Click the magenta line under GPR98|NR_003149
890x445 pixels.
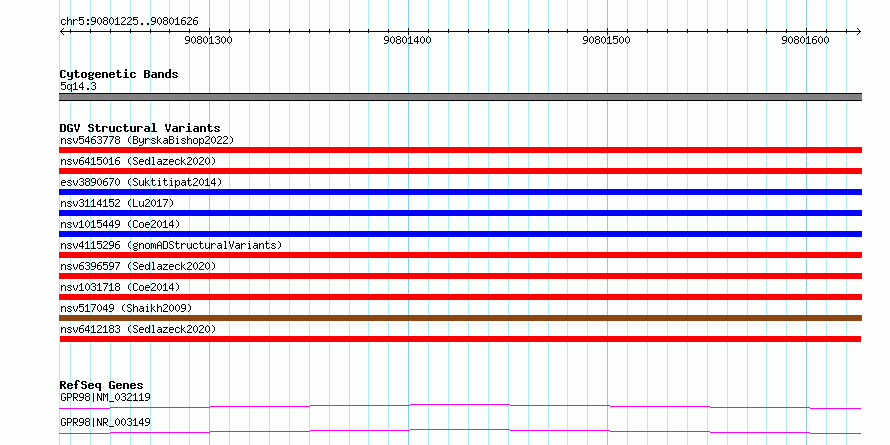pos(460,431)
